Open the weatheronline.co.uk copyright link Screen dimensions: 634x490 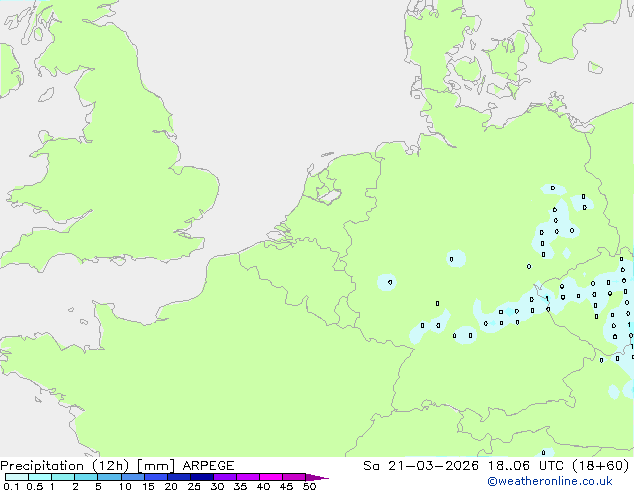pos(550,481)
